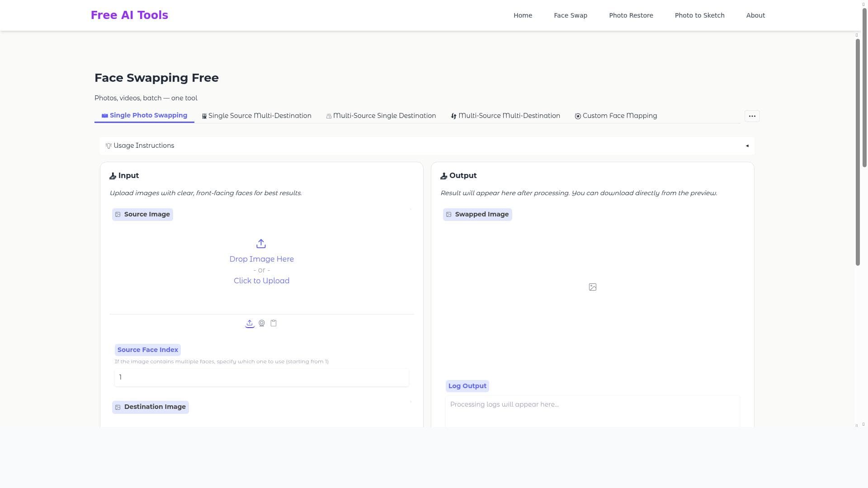Click the Swapped Image placeholder icon
Image resolution: width=868 pixels, height=488 pixels.
(x=593, y=287)
